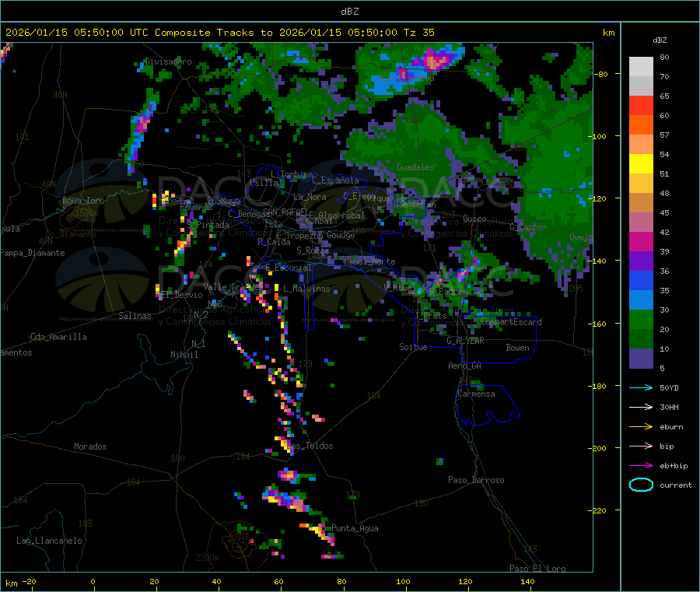The width and height of the screenshot is (700, 592).
Task: Click the 'Lag.Llancanelo' map label
Action: [x=49, y=541]
